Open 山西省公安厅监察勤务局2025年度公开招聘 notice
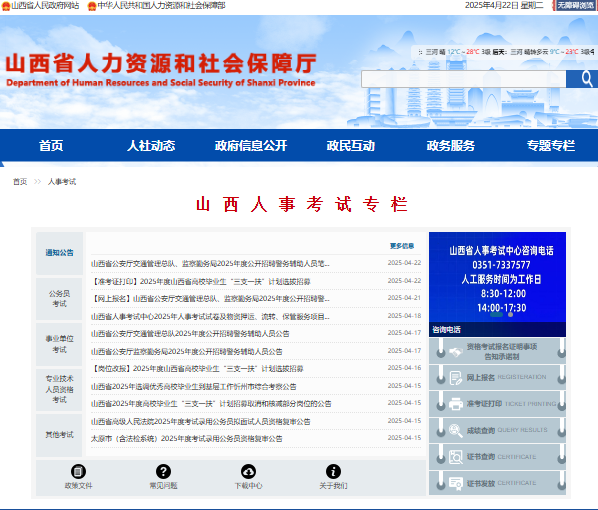Screen dimensions: 598x510 (x=186, y=352)
